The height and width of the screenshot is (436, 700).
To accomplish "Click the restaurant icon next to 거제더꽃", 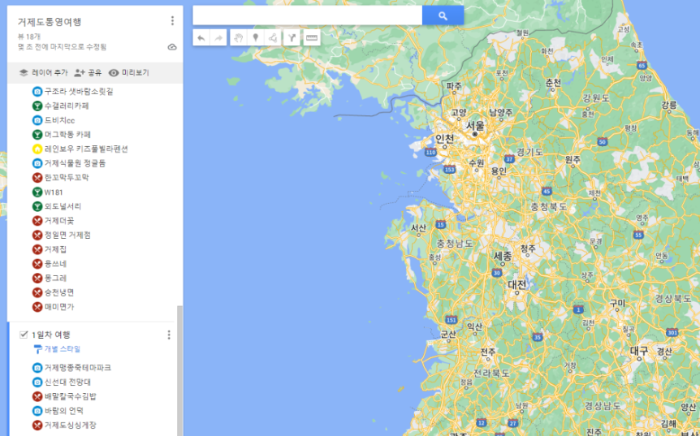I will point(38,221).
